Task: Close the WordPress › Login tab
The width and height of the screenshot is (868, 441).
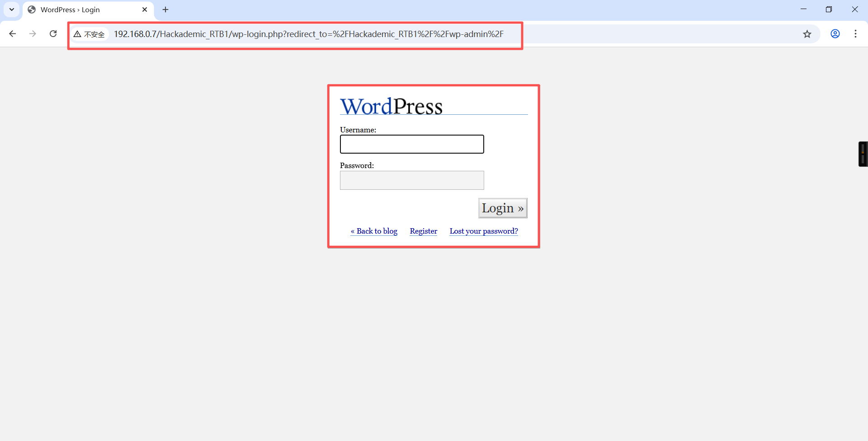Action: click(x=145, y=9)
